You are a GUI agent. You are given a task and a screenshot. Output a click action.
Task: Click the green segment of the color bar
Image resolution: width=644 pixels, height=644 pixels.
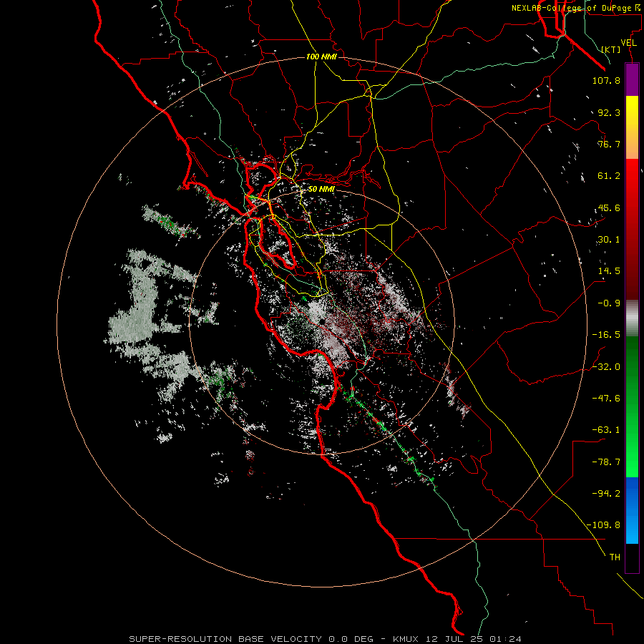click(x=632, y=406)
